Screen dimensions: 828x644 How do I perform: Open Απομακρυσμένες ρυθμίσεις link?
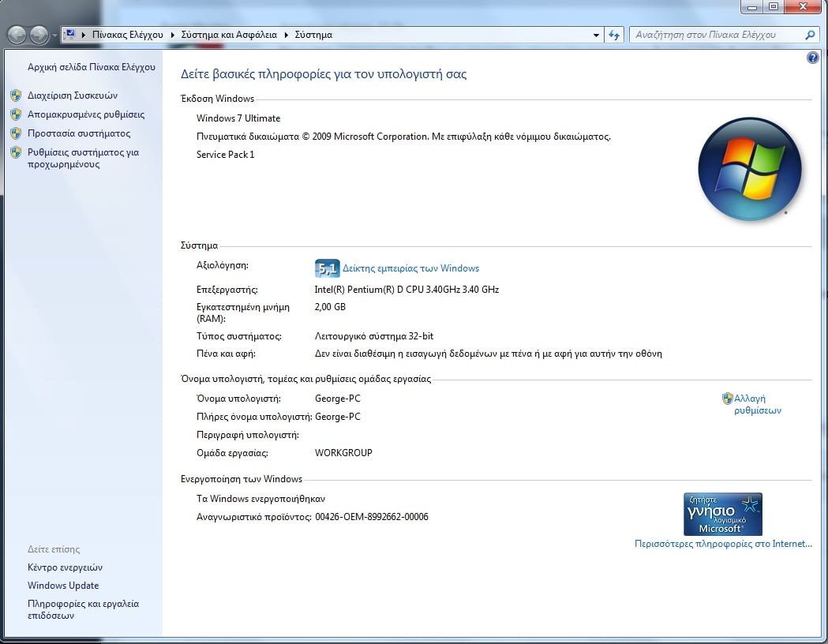point(86,114)
